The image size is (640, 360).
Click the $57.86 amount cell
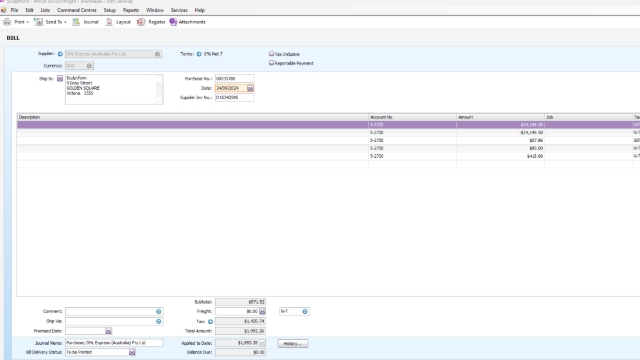click(500, 140)
